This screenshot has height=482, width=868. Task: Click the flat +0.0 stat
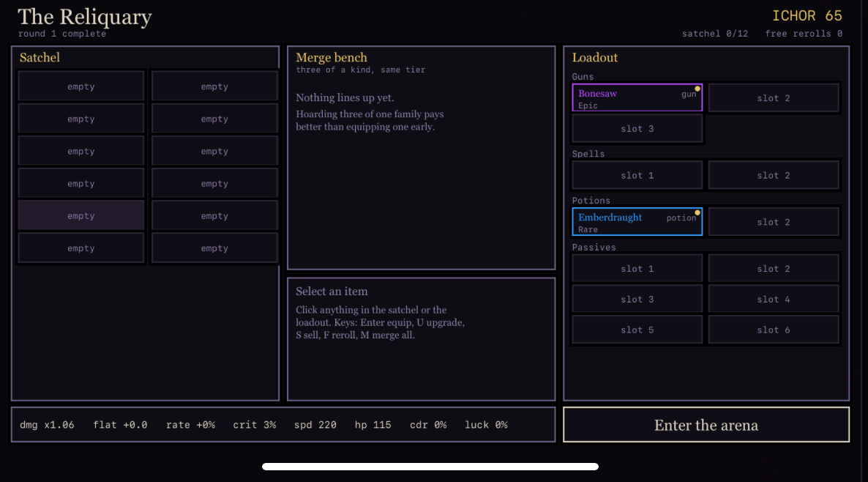[120, 425]
